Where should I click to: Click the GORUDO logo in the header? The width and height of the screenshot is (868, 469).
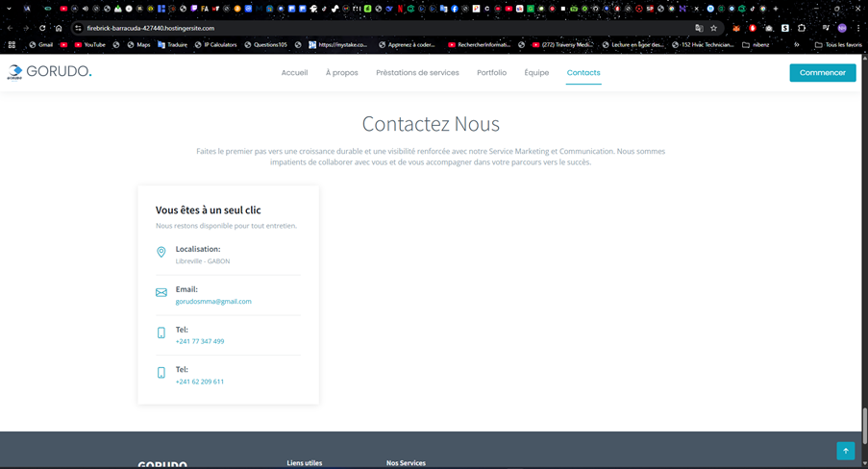[49, 72]
